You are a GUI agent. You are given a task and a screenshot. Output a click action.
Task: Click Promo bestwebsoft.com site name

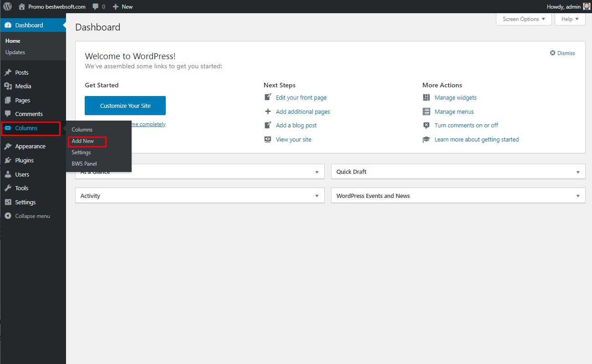click(x=57, y=7)
